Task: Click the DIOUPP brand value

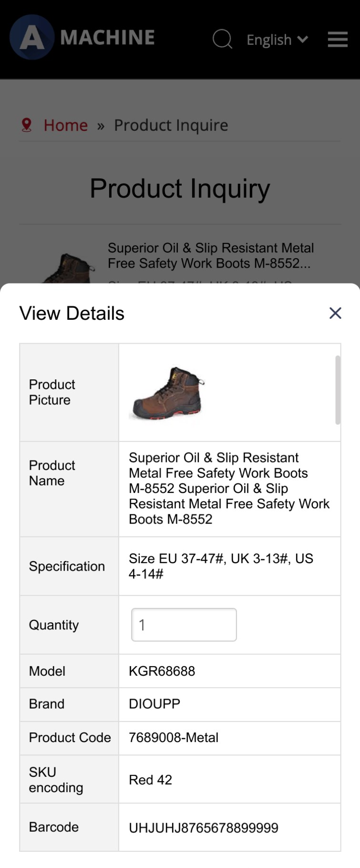Action: click(x=154, y=704)
